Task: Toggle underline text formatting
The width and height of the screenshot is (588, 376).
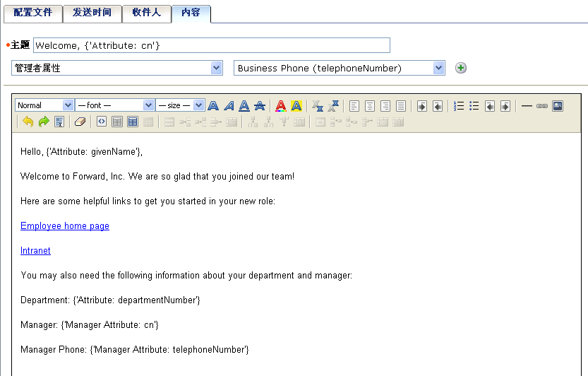Action: pyautogui.click(x=244, y=106)
